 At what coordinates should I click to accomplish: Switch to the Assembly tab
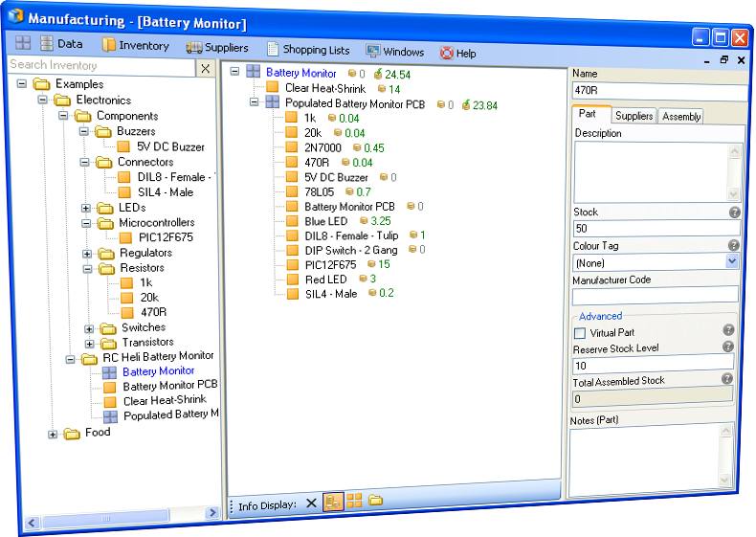[680, 117]
